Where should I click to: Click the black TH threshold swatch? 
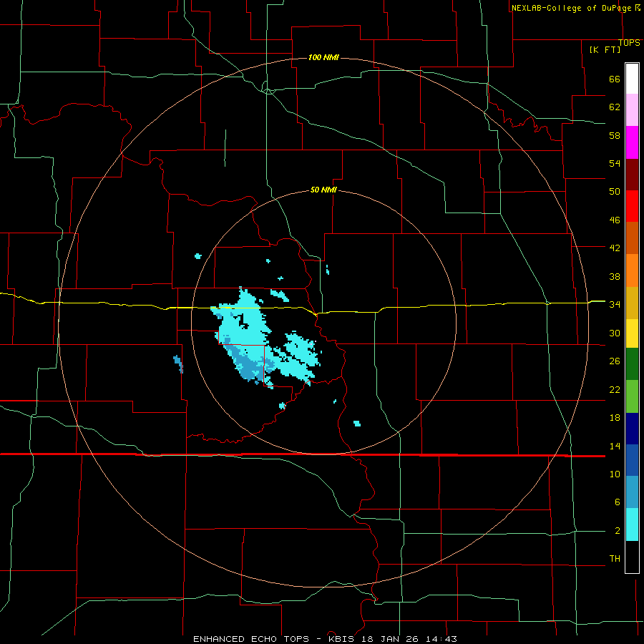tap(632, 557)
